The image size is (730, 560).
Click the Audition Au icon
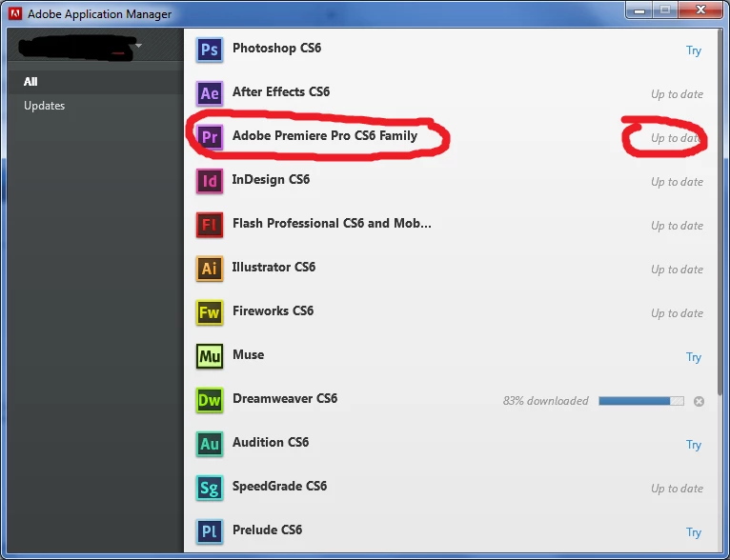pyautogui.click(x=210, y=444)
